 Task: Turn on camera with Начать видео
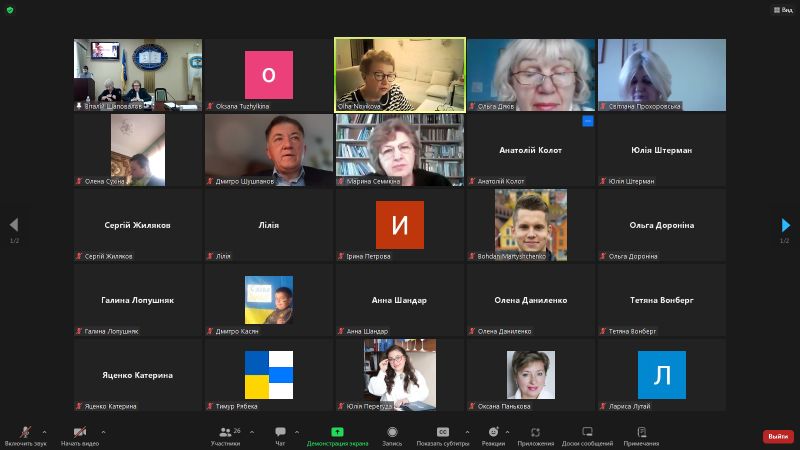80,435
